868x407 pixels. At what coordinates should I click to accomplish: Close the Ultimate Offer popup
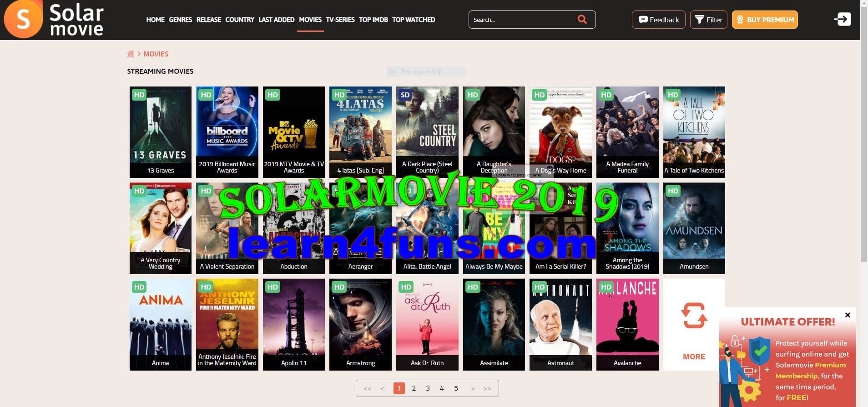tap(848, 315)
